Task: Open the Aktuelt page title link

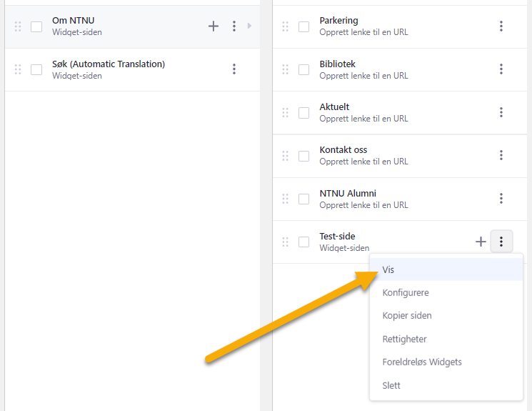Action: tap(334, 107)
